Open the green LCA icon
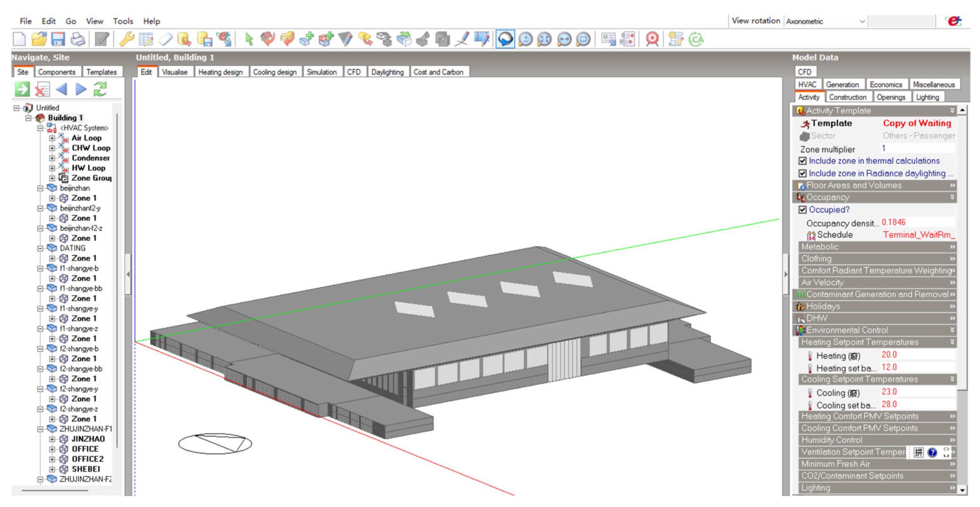 click(696, 39)
